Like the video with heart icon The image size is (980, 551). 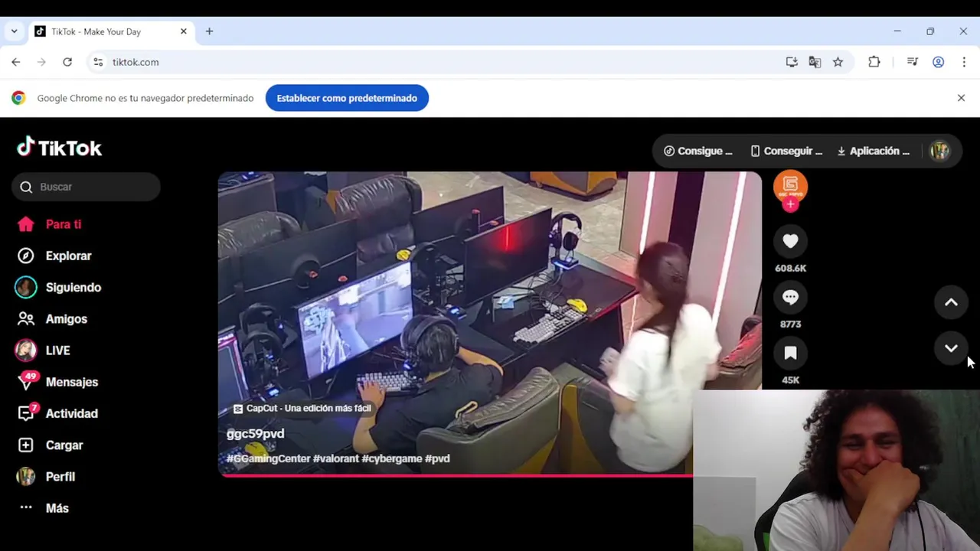(790, 241)
